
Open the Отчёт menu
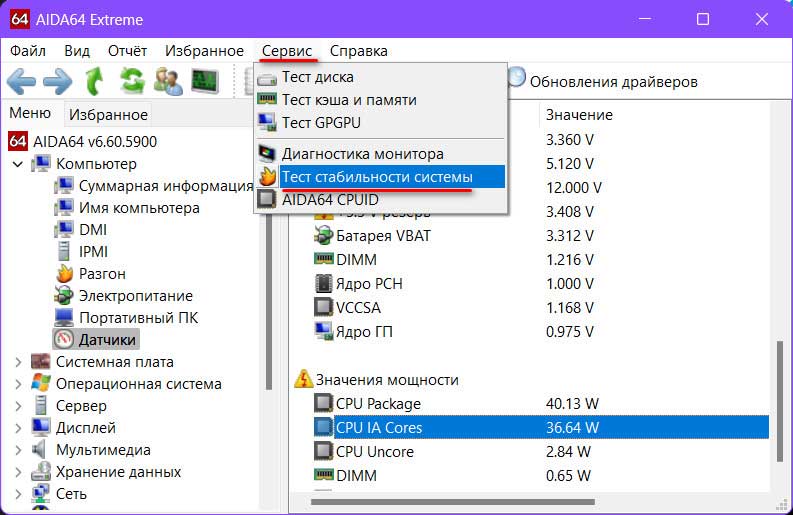tap(127, 51)
